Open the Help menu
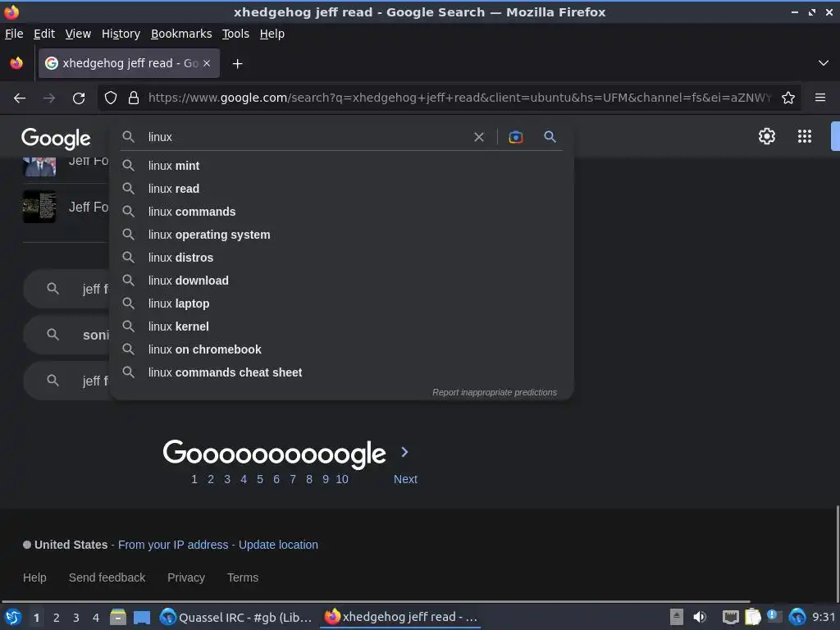This screenshot has width=840, height=630. point(272,34)
